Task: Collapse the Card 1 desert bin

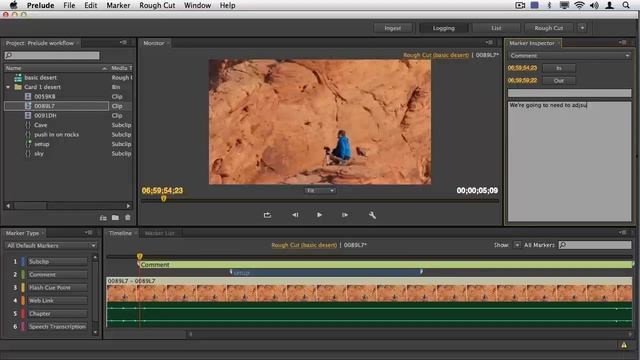Action: [8, 87]
